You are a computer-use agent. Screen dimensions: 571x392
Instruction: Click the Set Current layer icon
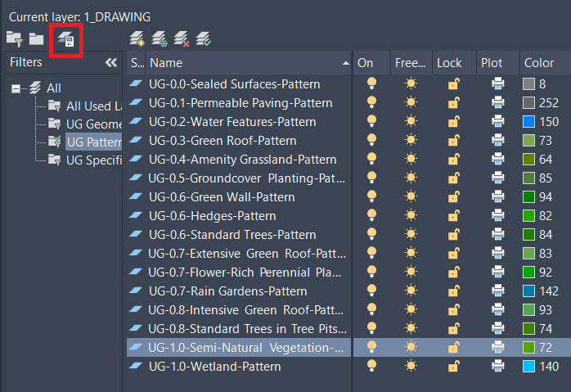(204, 38)
